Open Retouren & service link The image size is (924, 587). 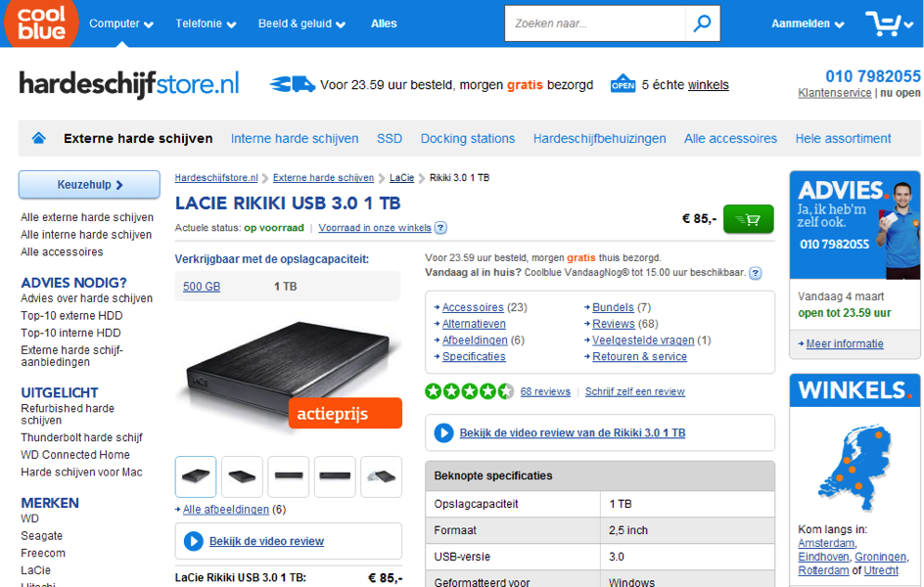pyautogui.click(x=639, y=357)
